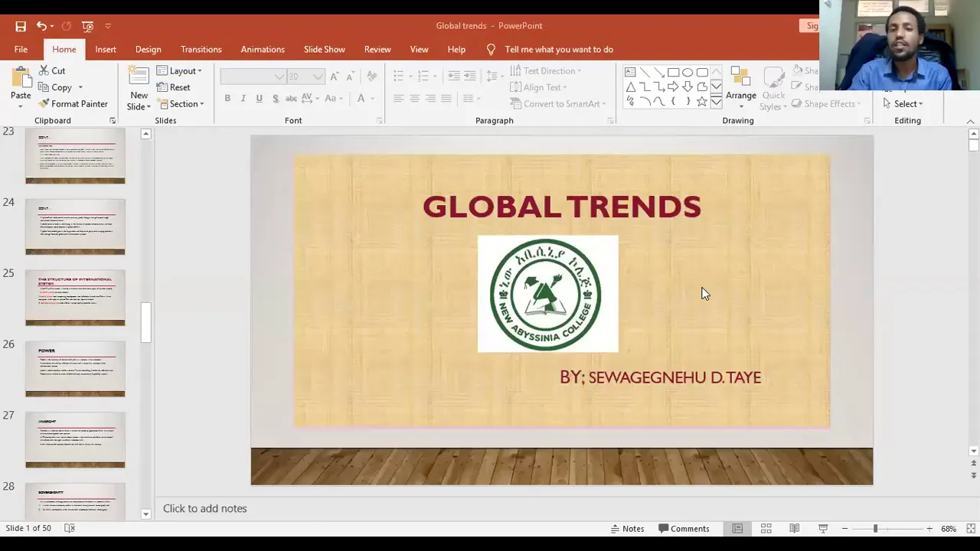
Task: Click Convert to SmartArt
Action: pyautogui.click(x=557, y=103)
